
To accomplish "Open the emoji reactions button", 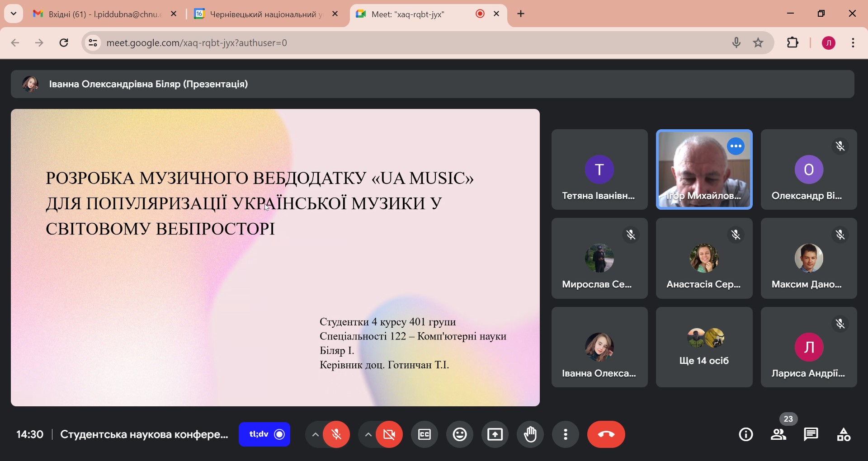I will 460,435.
